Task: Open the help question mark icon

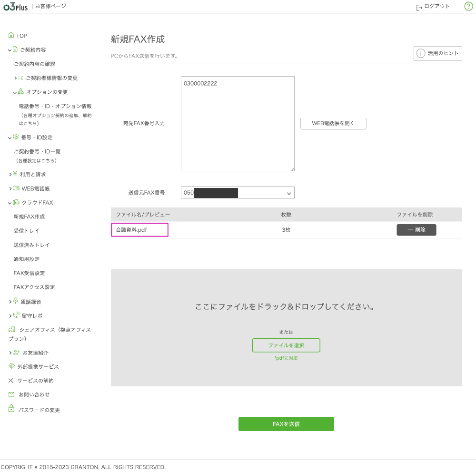Action: click(468, 6)
